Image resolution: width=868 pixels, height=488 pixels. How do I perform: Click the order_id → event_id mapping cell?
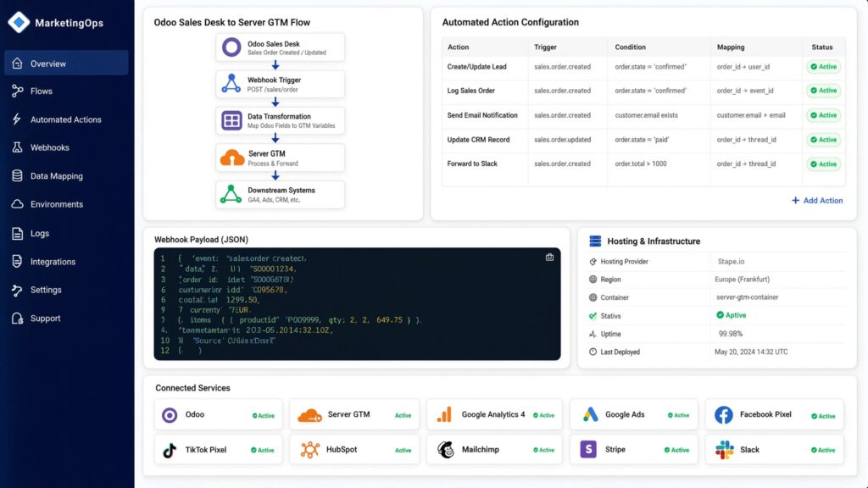tap(745, 90)
